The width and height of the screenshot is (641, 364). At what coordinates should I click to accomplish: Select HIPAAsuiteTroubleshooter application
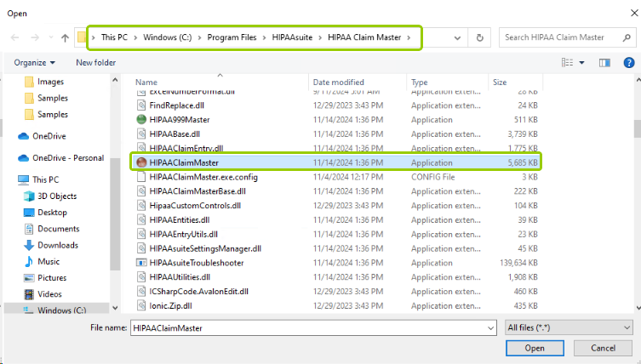[x=197, y=263]
